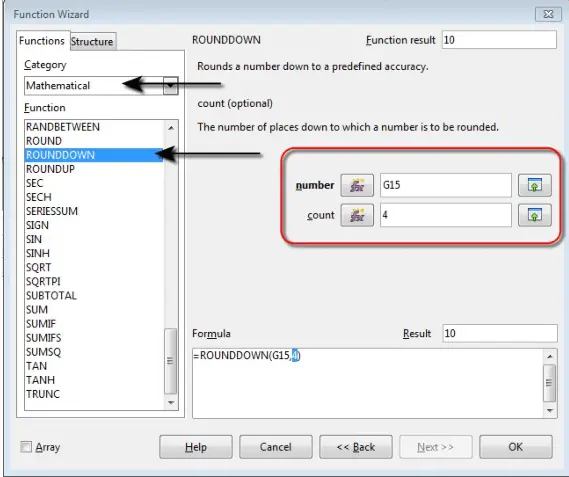
Task: Click shrink button next to G15 field
Action: 535,186
